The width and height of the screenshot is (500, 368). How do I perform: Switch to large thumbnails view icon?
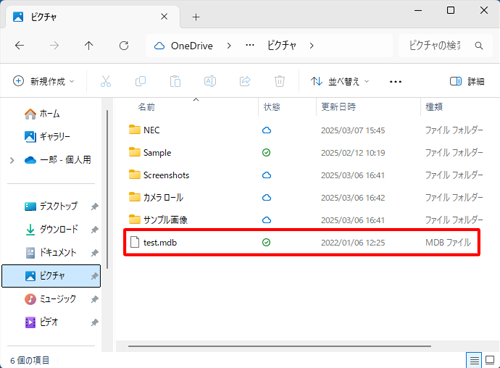pyautogui.click(x=490, y=360)
